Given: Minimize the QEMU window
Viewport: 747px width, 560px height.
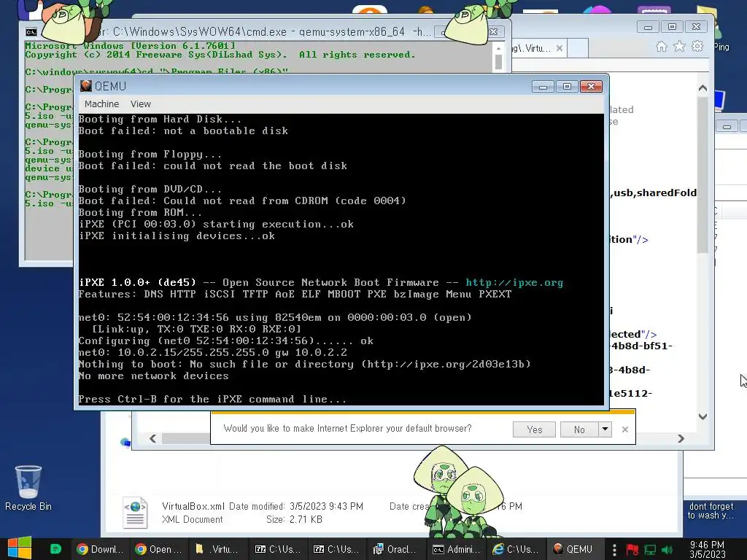Looking at the screenshot, I should click(543, 86).
